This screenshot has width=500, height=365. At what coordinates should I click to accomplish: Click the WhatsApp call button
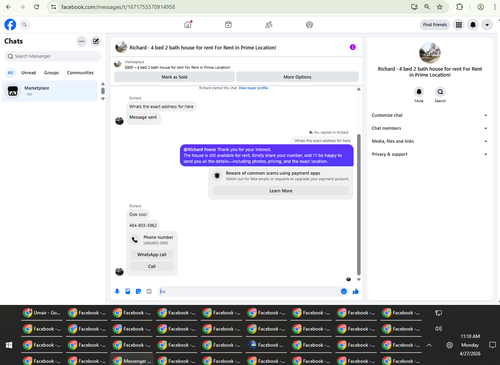pyautogui.click(x=152, y=255)
